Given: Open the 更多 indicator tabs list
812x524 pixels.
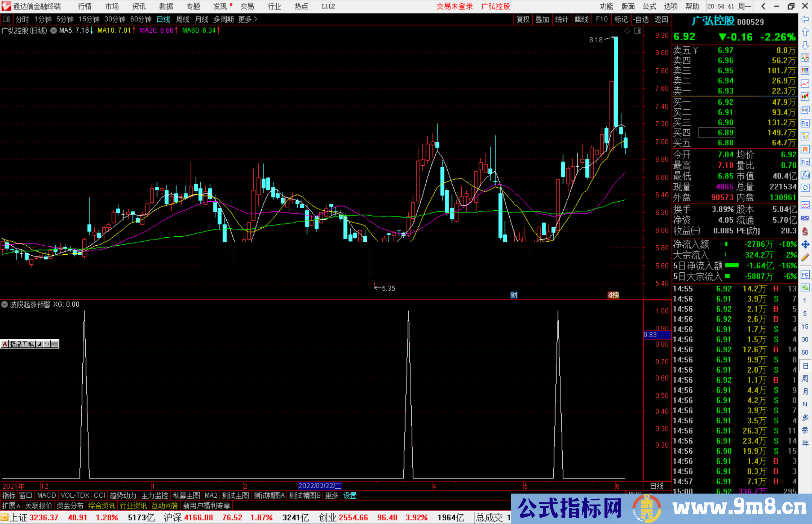Looking at the screenshot, I should click(x=332, y=495).
